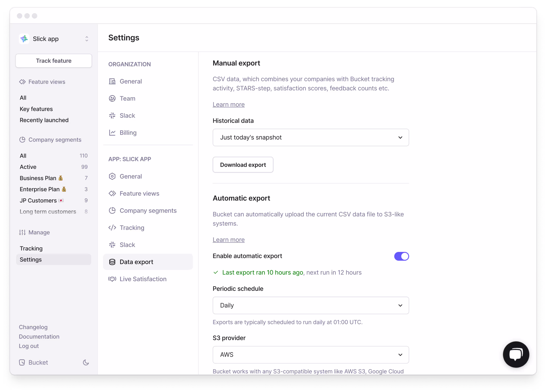Screen dimensions: 546x392
Task: Click the Manage sliders icon in sidebar
Action: point(22,232)
